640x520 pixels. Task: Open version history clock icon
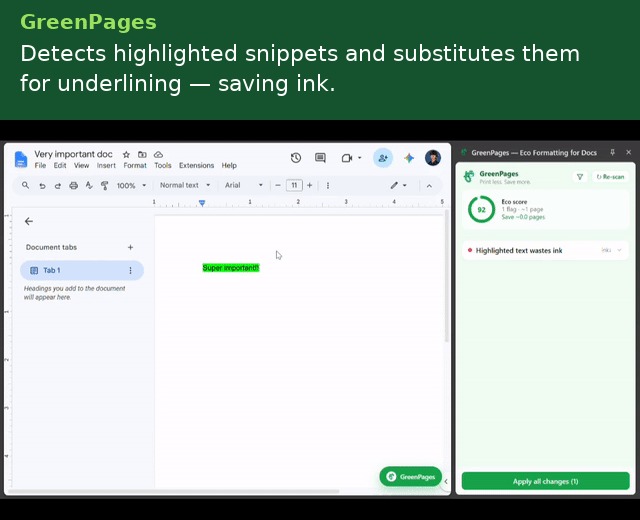click(296, 158)
